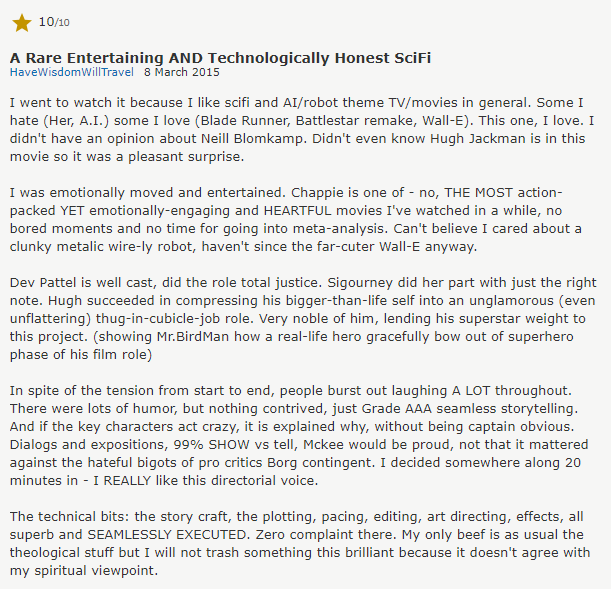Click the review title about Technologically Honest SciFi

220,58
